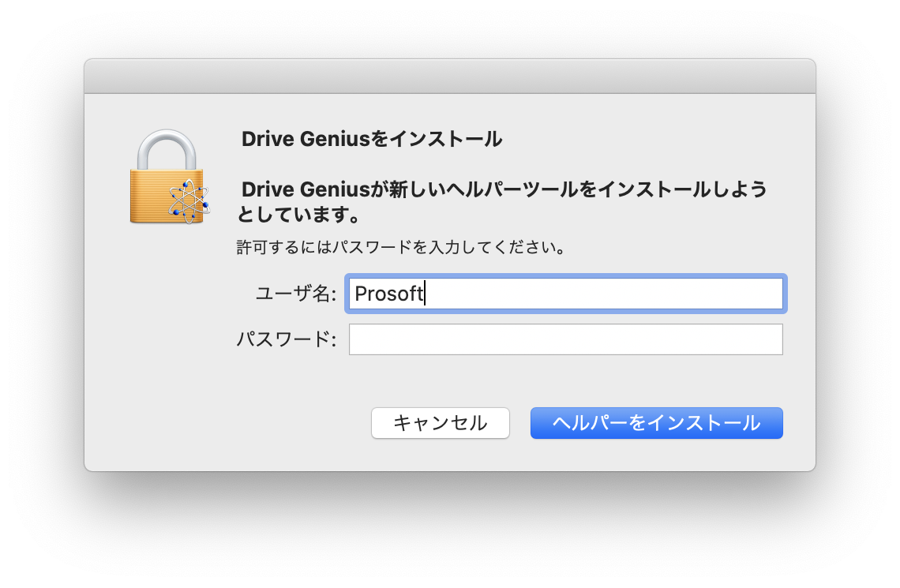Click the blank right end of username field
The width and height of the screenshot is (900, 588).
pyautogui.click(x=711, y=294)
